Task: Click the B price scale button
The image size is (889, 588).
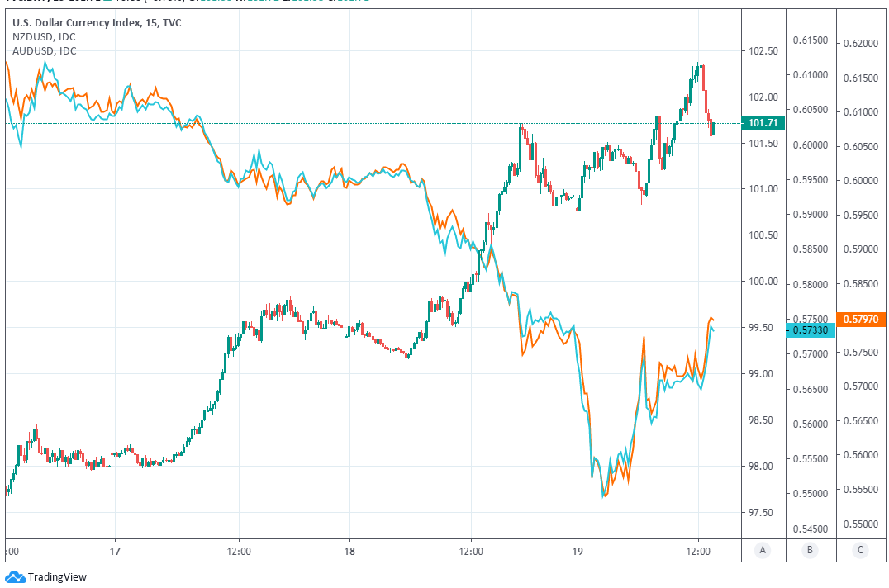Action: click(810, 550)
